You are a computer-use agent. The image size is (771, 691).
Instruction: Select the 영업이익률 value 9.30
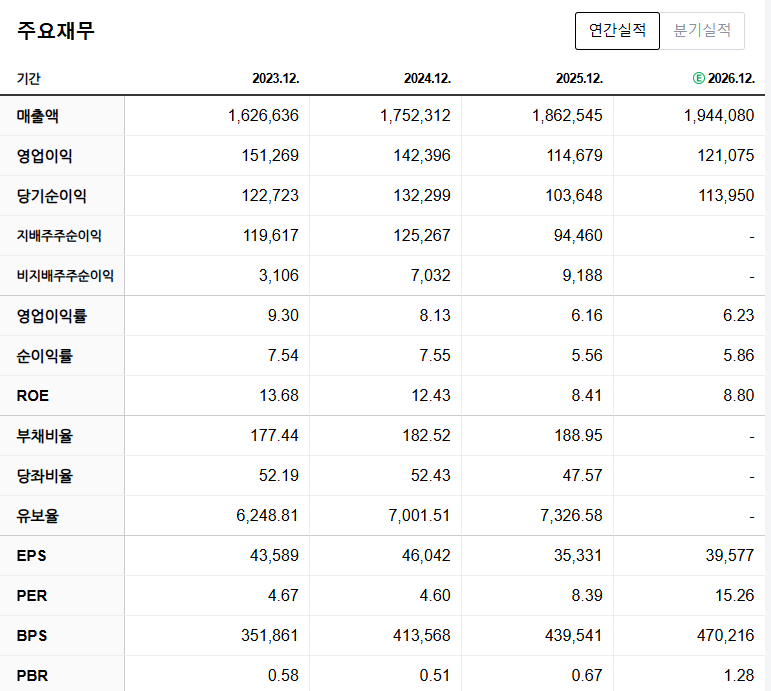(x=283, y=315)
